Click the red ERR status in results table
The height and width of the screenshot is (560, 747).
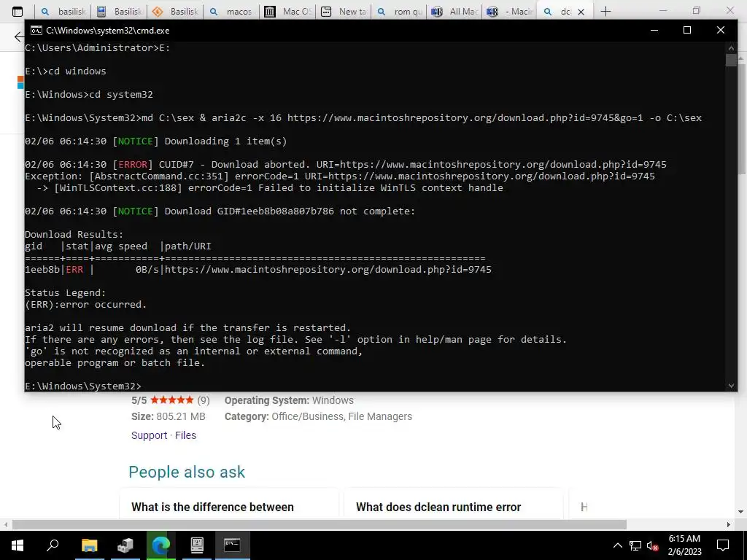pos(74,270)
